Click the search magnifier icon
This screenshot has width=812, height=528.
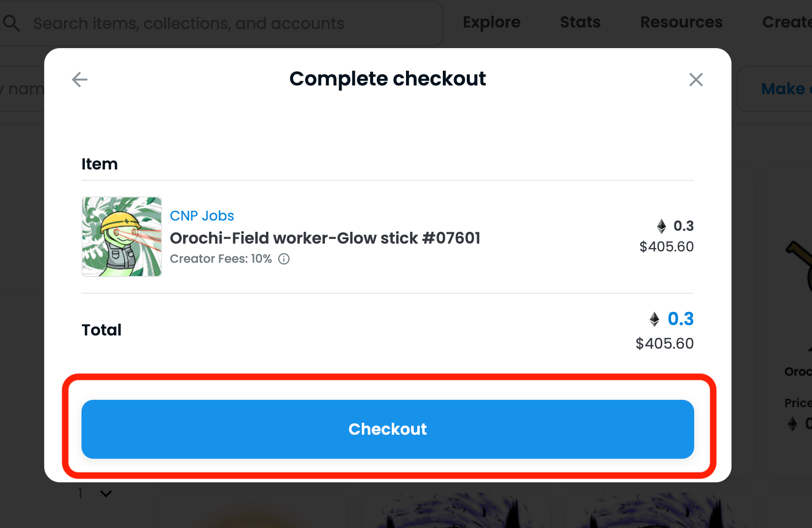[11, 23]
